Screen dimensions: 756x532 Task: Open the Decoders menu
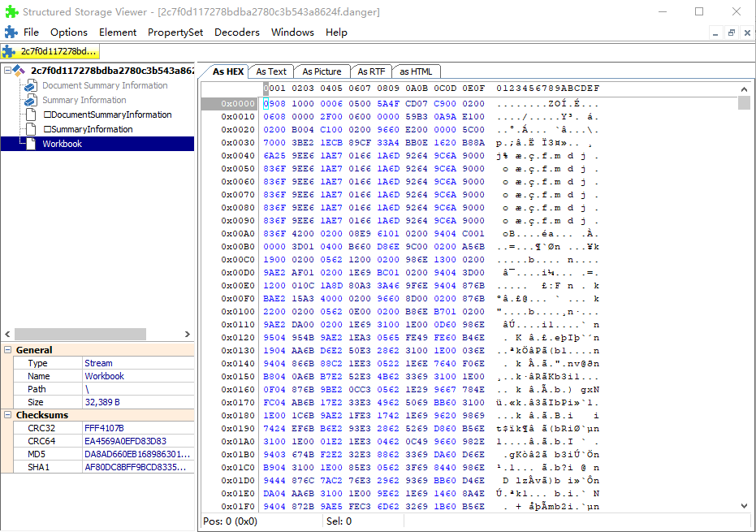[x=236, y=32]
